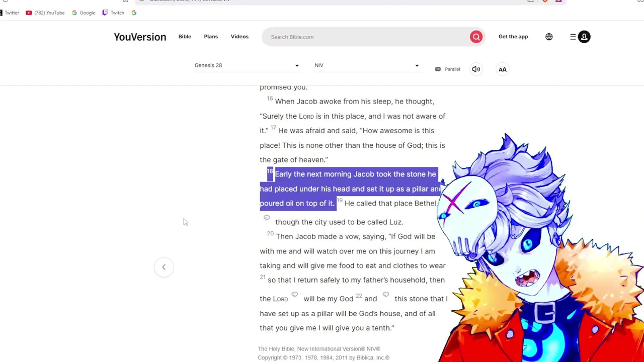This screenshot has width=644, height=362.
Task: Open the Plans menu item
Action: click(211, 37)
